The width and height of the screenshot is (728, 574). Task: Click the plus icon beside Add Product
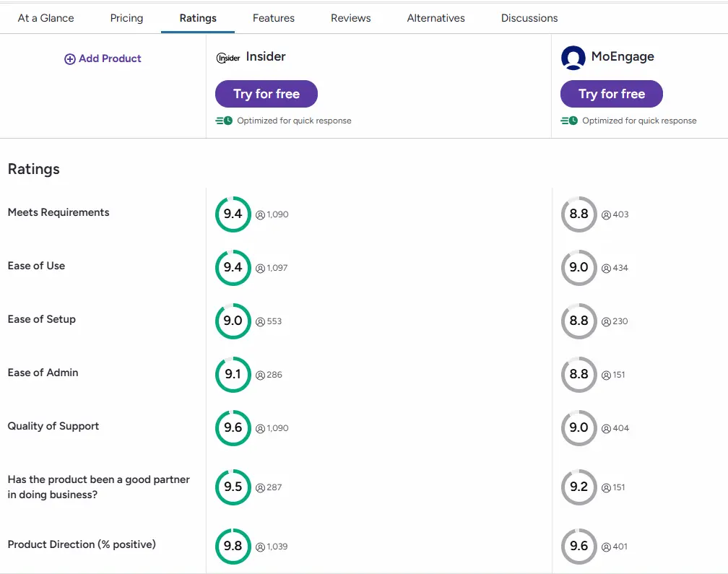(x=70, y=59)
